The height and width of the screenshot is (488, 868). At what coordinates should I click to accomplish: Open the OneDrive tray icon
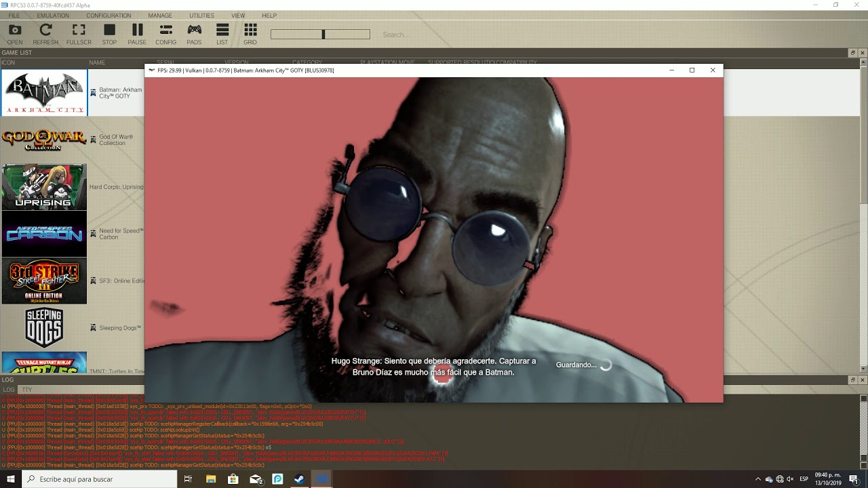point(769,479)
